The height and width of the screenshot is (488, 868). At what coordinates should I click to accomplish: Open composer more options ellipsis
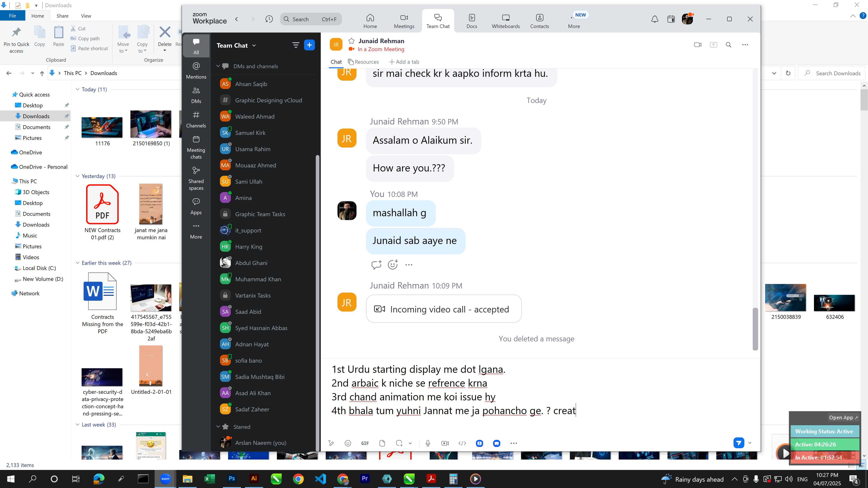click(514, 443)
